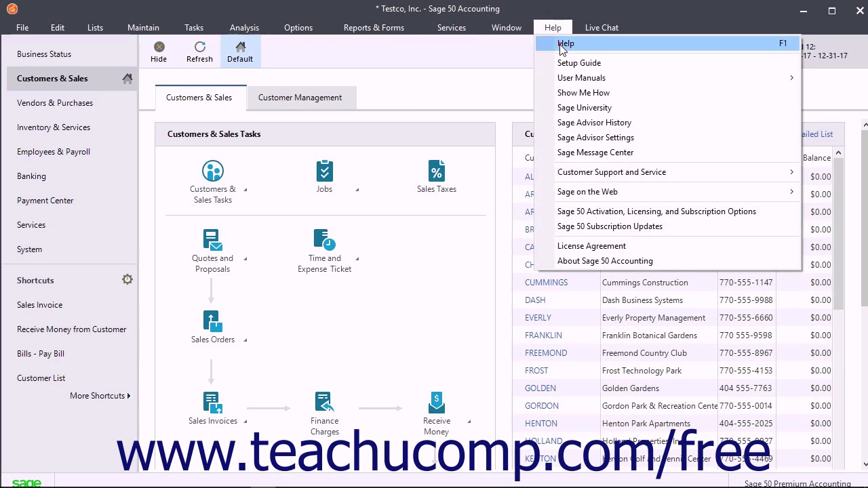Open Bills - Pay Bill shortcut

click(41, 354)
